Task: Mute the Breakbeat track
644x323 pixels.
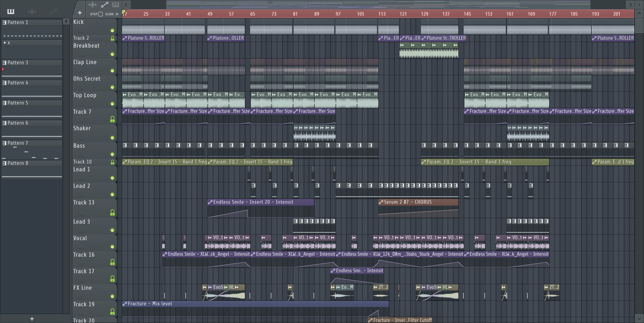Action: pyautogui.click(x=112, y=54)
